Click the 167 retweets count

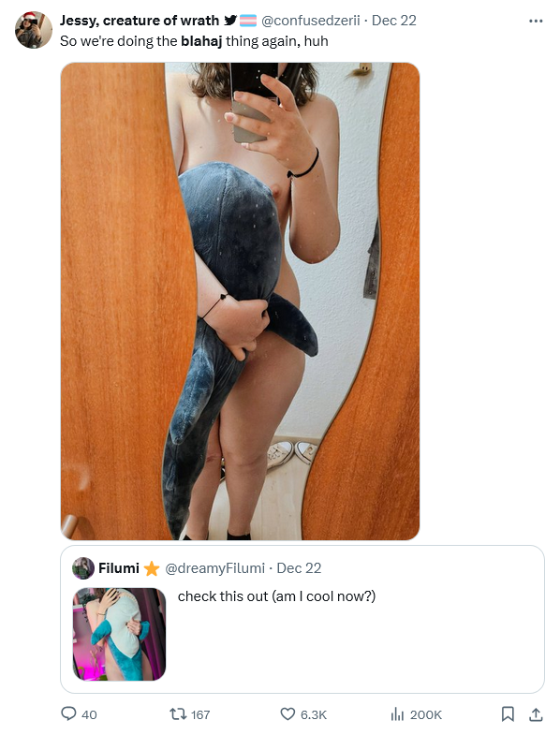[200, 714]
